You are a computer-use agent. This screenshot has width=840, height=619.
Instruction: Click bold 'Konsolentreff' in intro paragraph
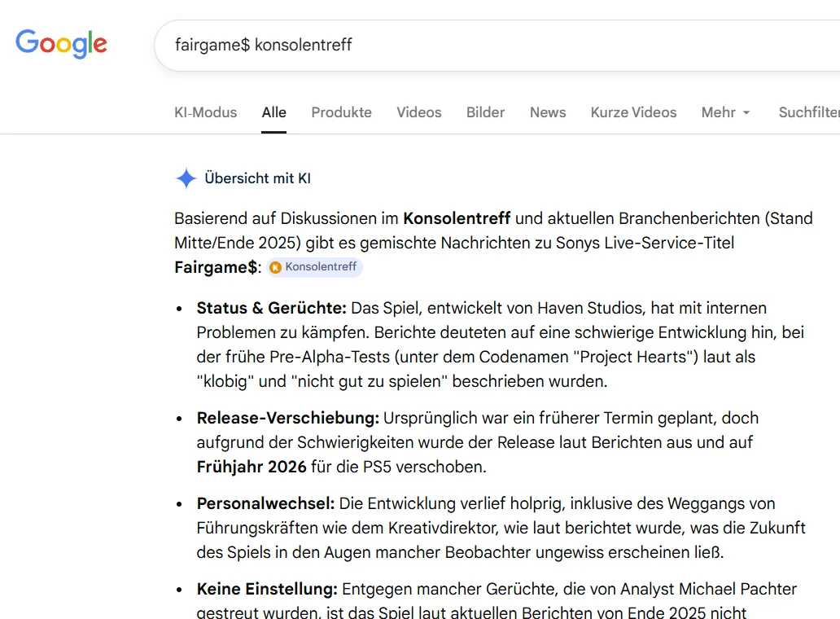(457, 218)
